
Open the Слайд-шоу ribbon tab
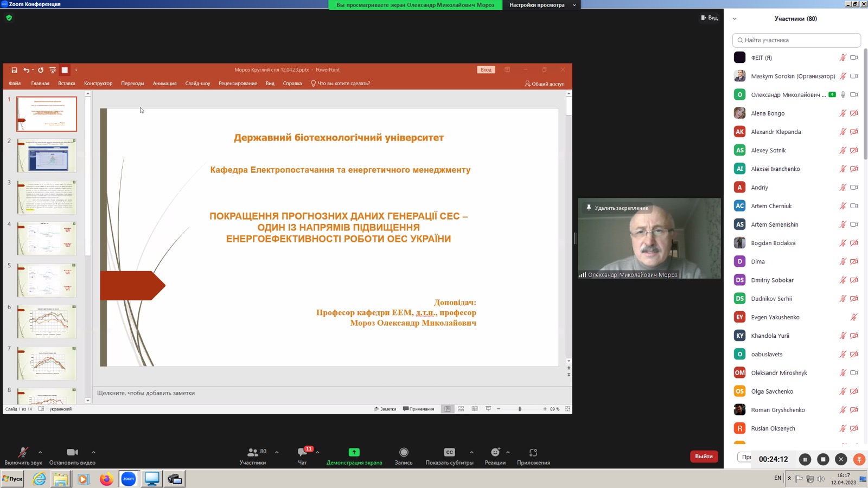click(x=197, y=84)
